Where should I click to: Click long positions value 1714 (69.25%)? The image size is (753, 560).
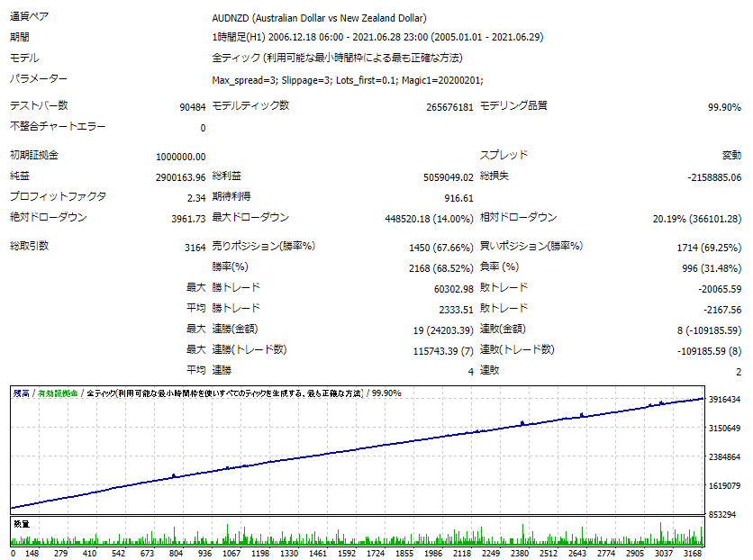click(709, 248)
